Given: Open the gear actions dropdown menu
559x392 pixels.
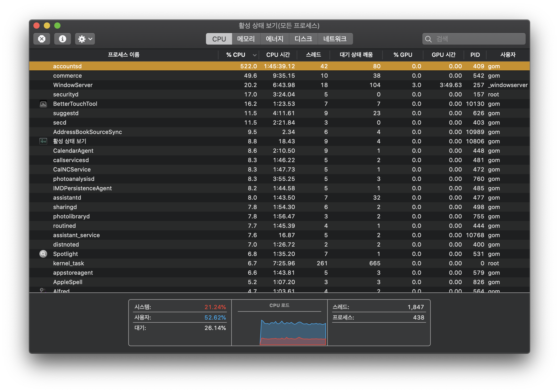Looking at the screenshot, I should click(x=85, y=39).
